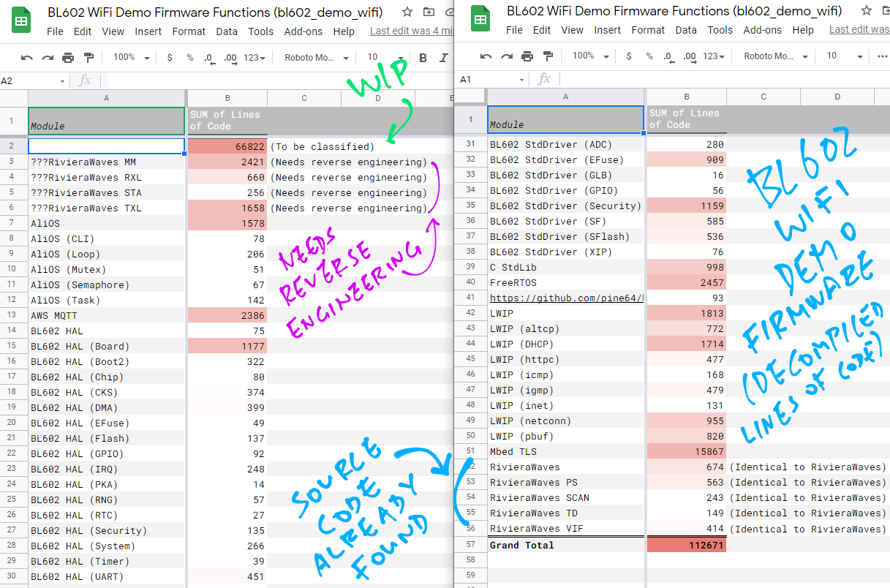890x588 pixels.
Task: Toggle Italic formatting
Action: (443, 58)
